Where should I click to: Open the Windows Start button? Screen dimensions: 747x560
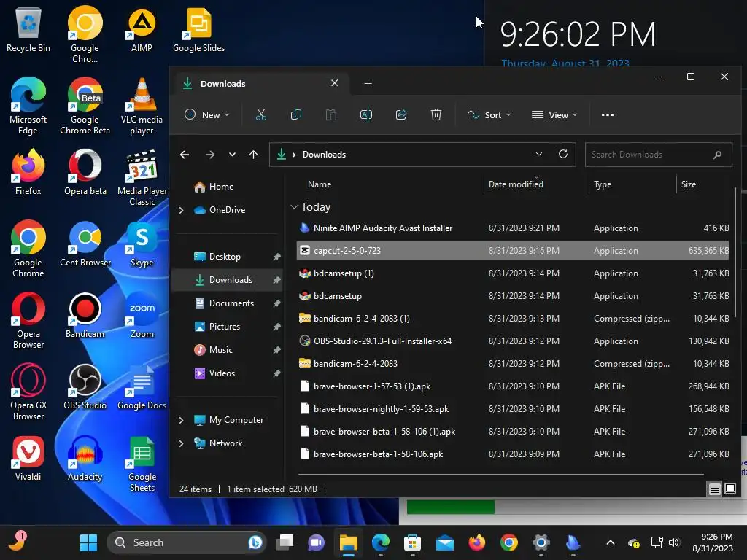88,542
